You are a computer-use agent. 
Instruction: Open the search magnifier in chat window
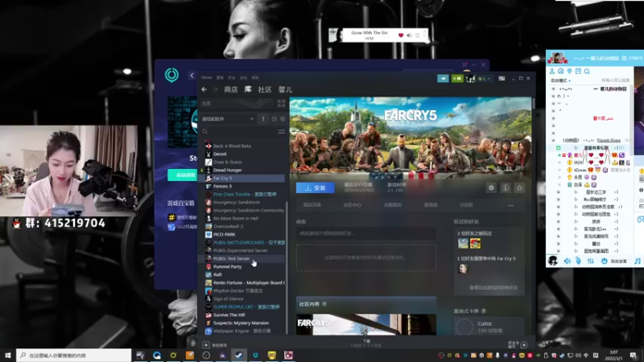click(587, 72)
